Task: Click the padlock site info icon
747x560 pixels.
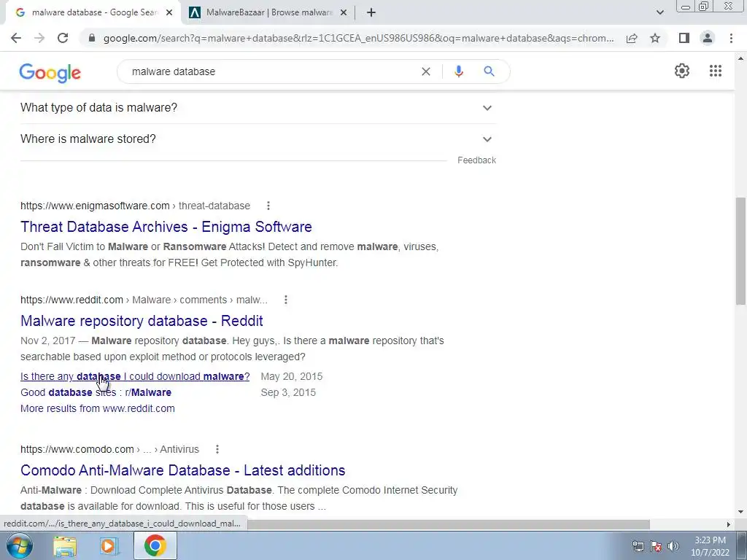Action: tap(92, 38)
